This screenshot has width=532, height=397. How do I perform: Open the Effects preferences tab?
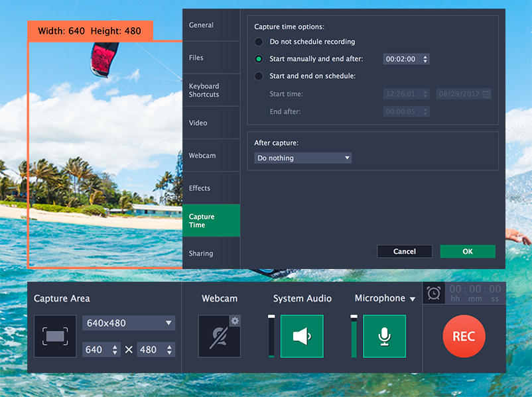[x=211, y=188]
